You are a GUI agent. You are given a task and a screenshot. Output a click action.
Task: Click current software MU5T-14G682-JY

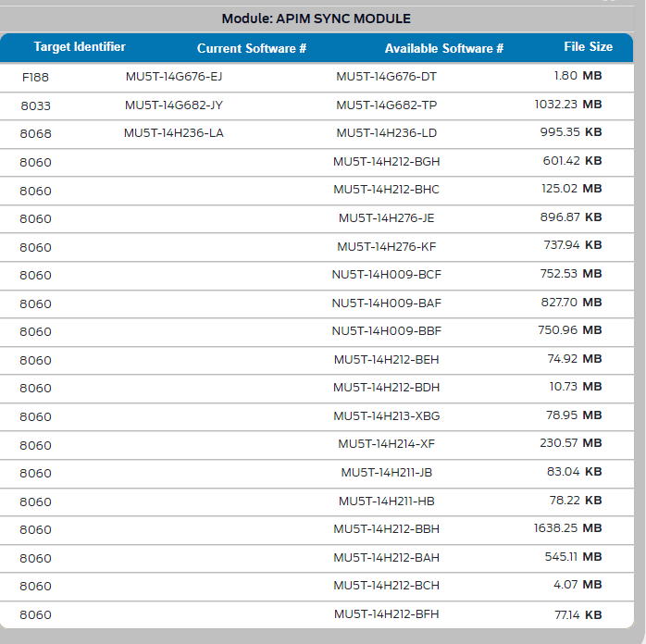pyautogui.click(x=174, y=105)
